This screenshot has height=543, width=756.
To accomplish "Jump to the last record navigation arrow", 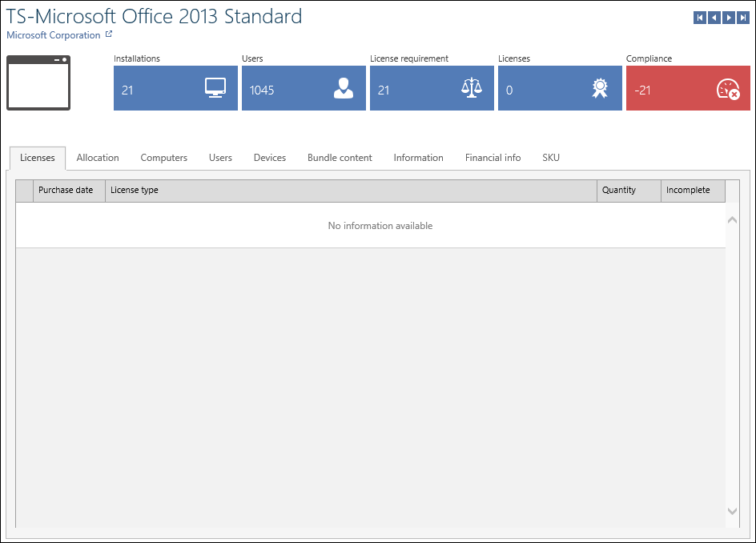I will point(743,18).
